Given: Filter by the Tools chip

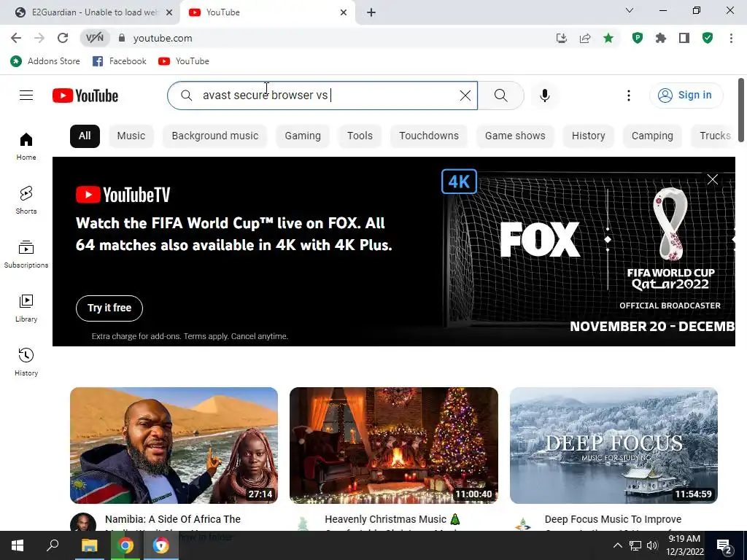Looking at the screenshot, I should pyautogui.click(x=360, y=136).
